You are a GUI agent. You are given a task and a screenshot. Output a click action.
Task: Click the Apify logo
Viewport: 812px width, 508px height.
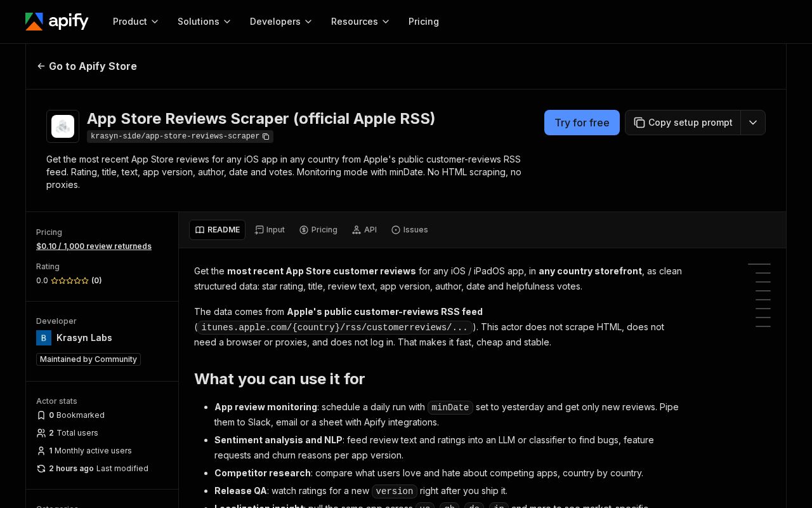(57, 22)
